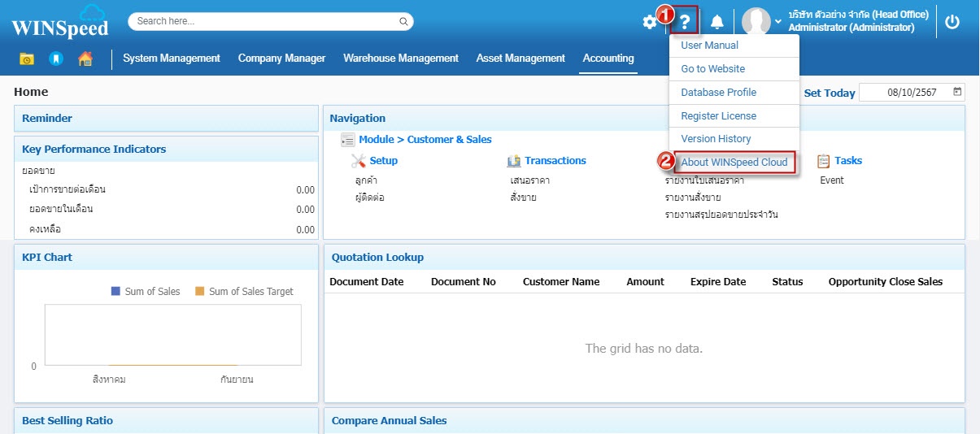Image resolution: width=980 pixels, height=434 pixels.
Task: Open the เสนอราคา transaction link
Action: [530, 180]
